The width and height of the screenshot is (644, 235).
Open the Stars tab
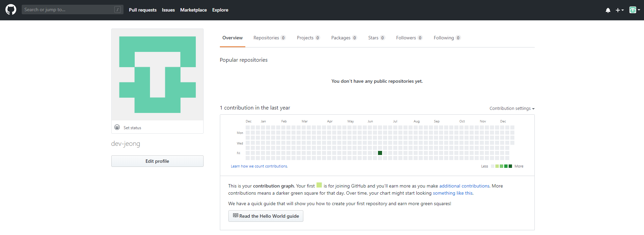tap(377, 38)
